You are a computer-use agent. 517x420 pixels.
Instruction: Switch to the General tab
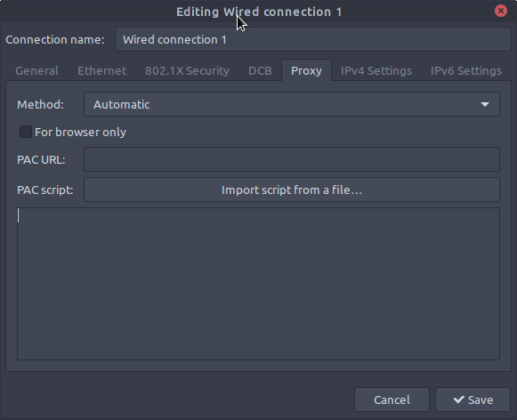tap(37, 70)
